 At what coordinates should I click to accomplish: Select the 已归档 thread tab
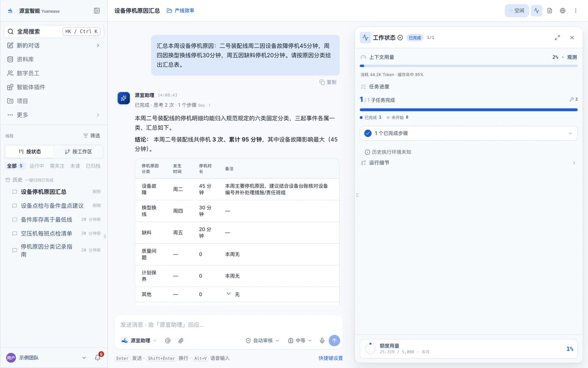click(x=93, y=166)
